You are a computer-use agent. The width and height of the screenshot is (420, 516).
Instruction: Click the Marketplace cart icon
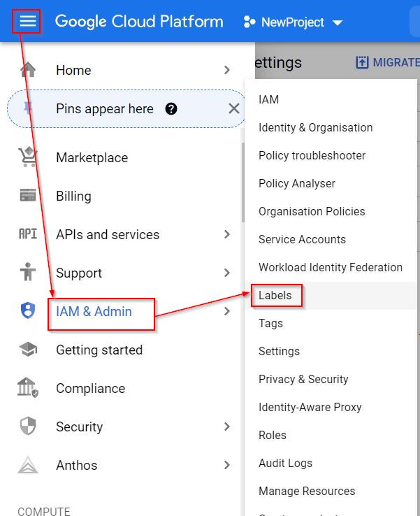(28, 157)
